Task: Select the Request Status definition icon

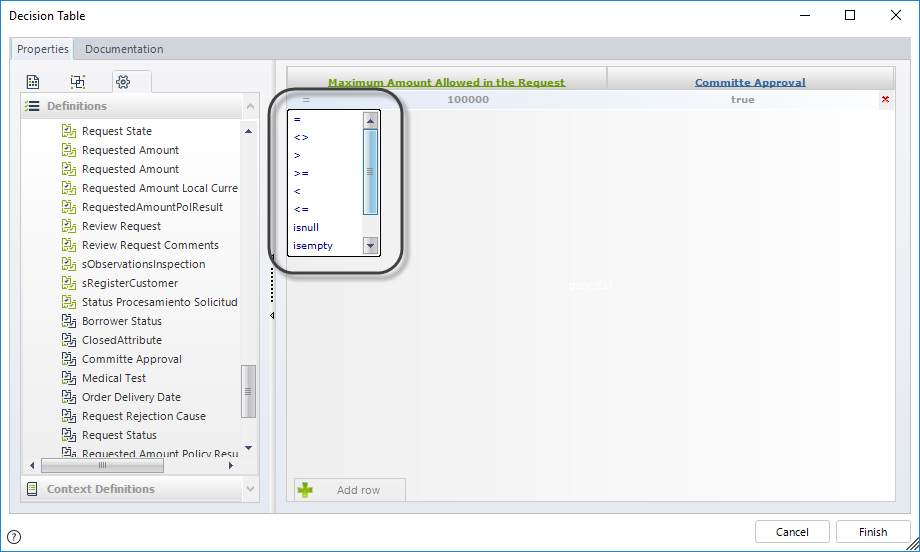Action: point(69,435)
